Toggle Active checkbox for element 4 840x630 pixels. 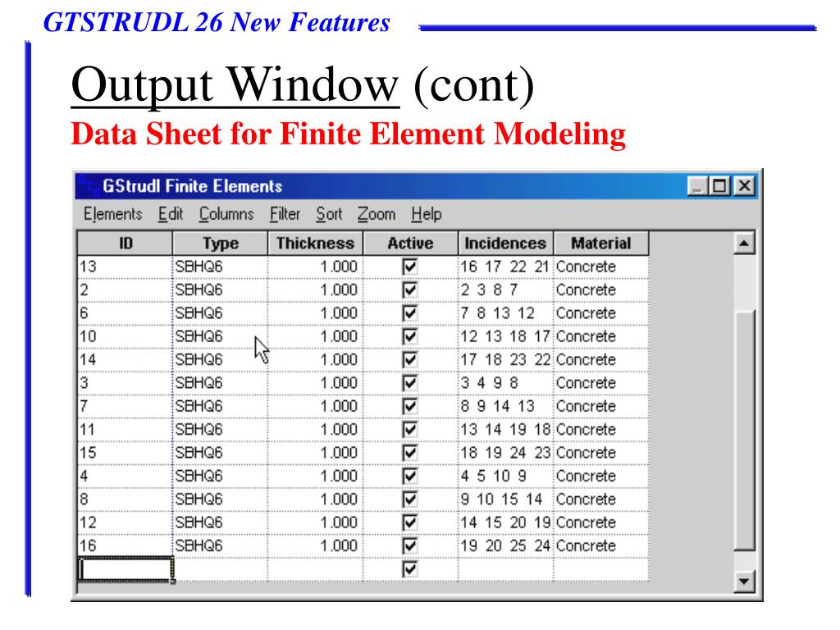coord(410,477)
